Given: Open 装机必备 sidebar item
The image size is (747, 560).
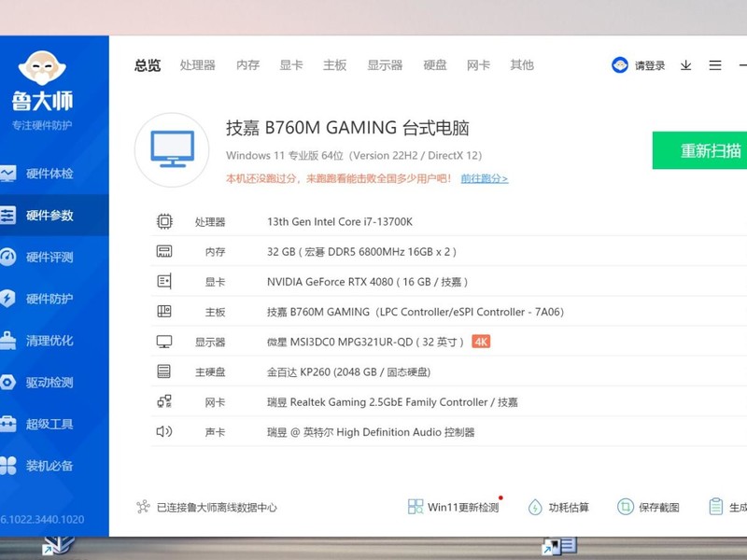Looking at the screenshot, I should tap(49, 466).
